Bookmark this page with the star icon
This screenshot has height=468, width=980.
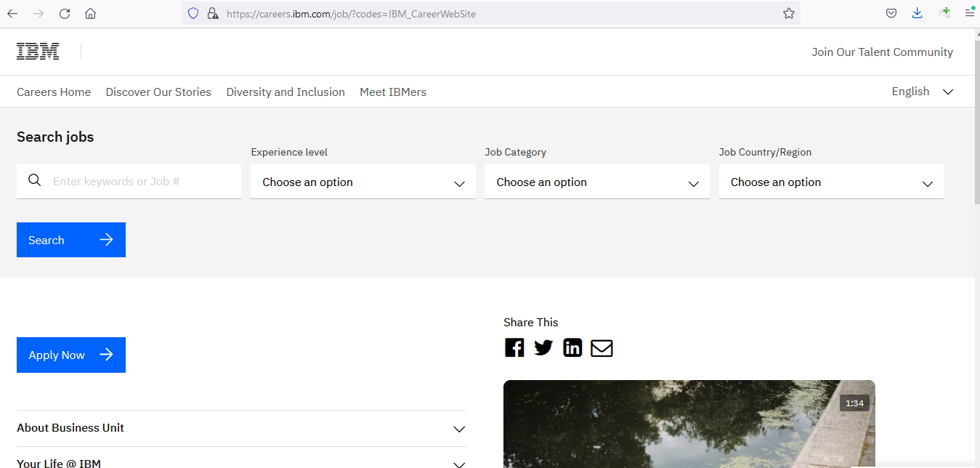click(789, 13)
